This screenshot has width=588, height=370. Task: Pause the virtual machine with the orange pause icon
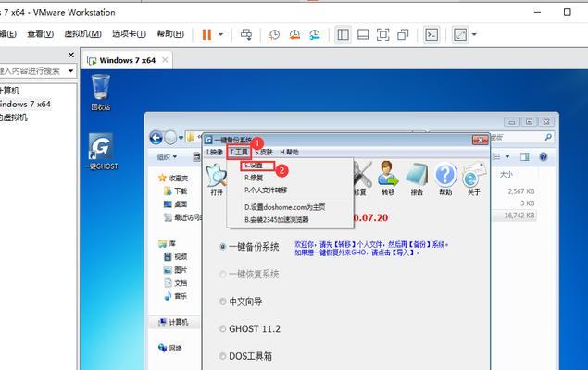click(x=206, y=34)
